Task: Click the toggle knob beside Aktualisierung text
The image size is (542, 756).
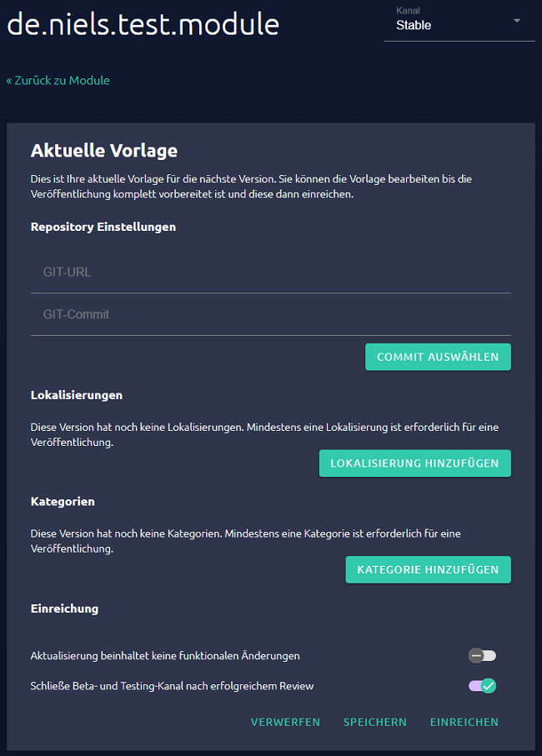Action: click(476, 655)
